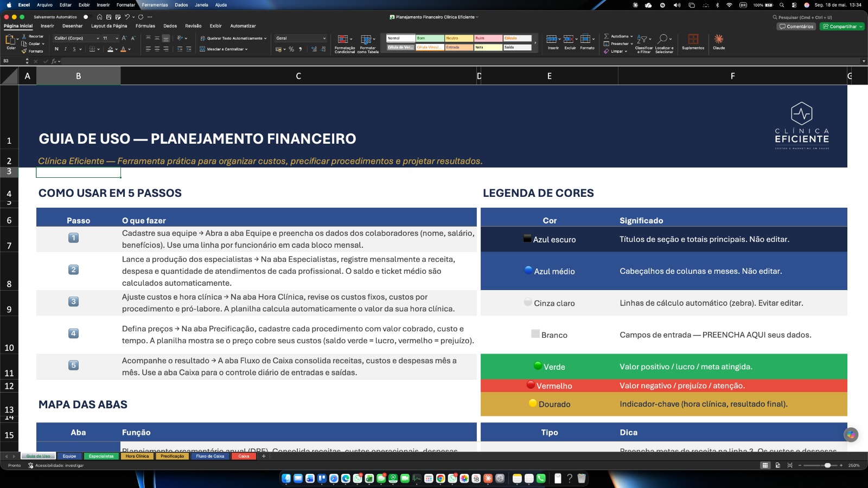Expand Mesclar e Centralizar dropdown arrow
This screenshot has height=488, width=868.
246,49
